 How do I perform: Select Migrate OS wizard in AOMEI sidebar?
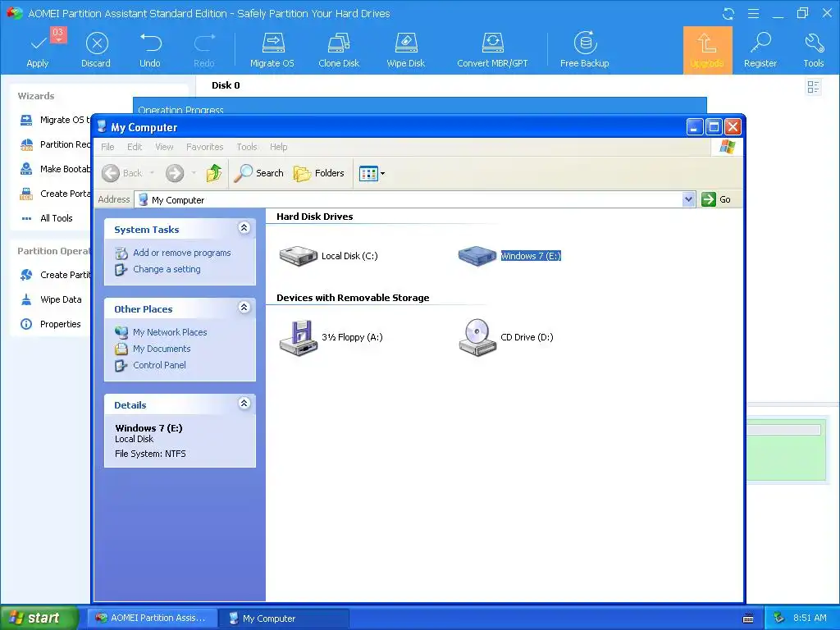(55, 120)
